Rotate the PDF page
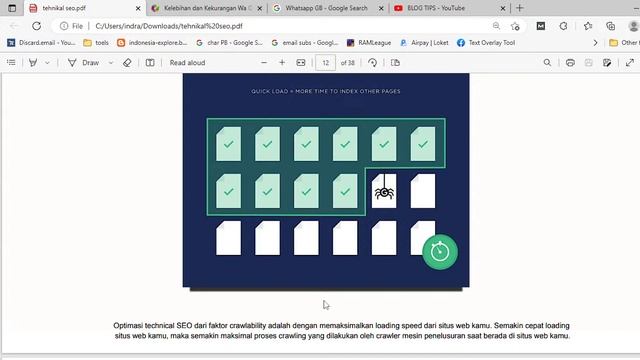640x360 pixels. coord(372,62)
